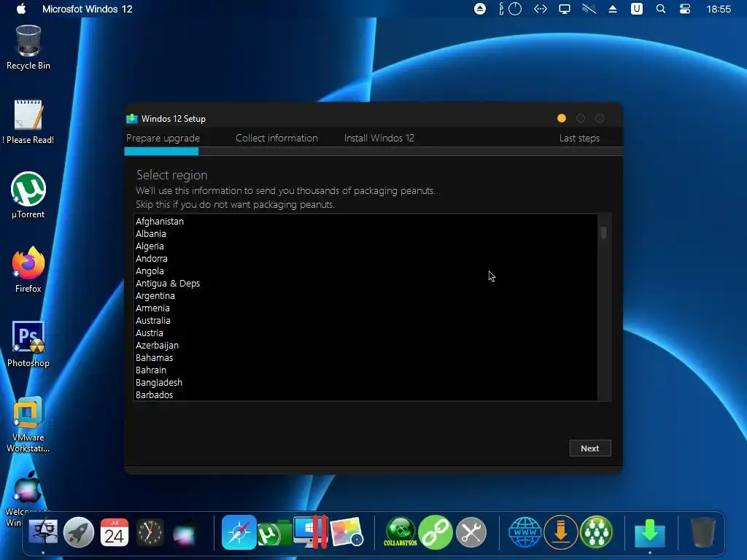Image resolution: width=747 pixels, height=560 pixels.
Task: Select the µTorrent desktop icon
Action: (x=28, y=195)
